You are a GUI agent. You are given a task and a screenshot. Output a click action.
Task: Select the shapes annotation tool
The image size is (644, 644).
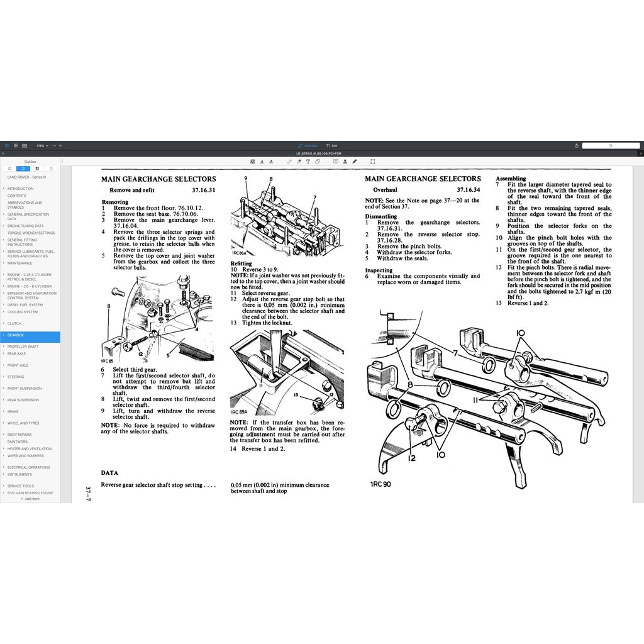(x=317, y=161)
